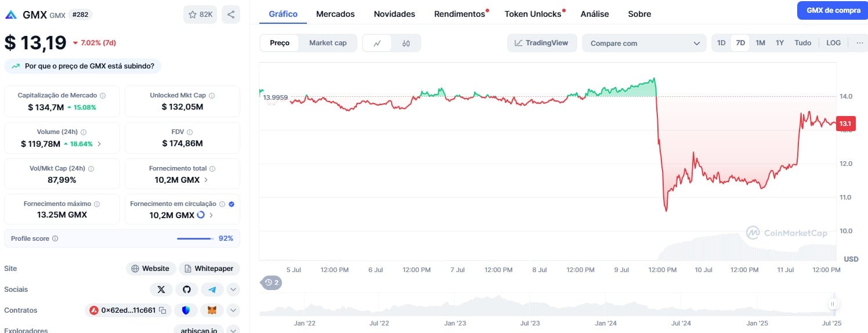Switch to the Novidades tab
Viewport: 868px width, 333px height.
click(395, 14)
